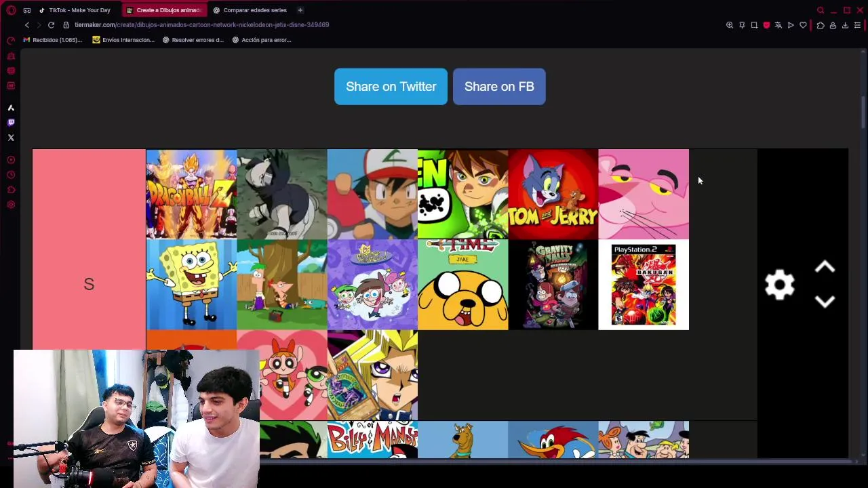Select the Yu-Gi-Oh thumbnail
Viewport: 868px width, 488px height.
click(x=372, y=375)
